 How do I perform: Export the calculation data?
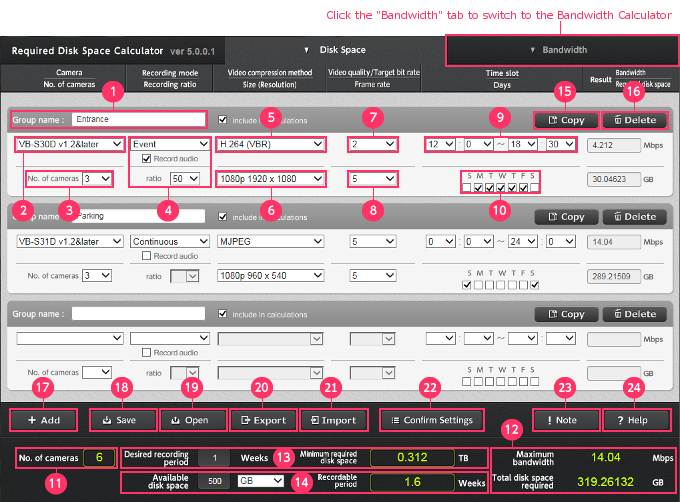click(x=261, y=420)
